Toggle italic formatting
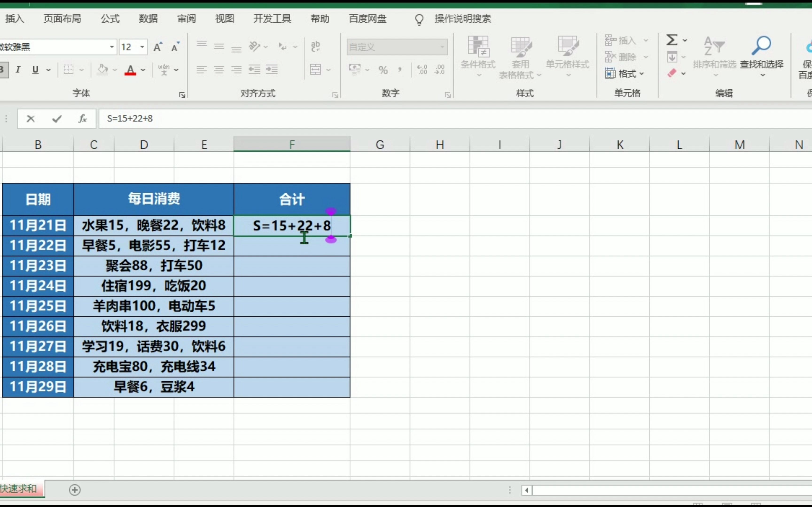 pyautogui.click(x=19, y=69)
